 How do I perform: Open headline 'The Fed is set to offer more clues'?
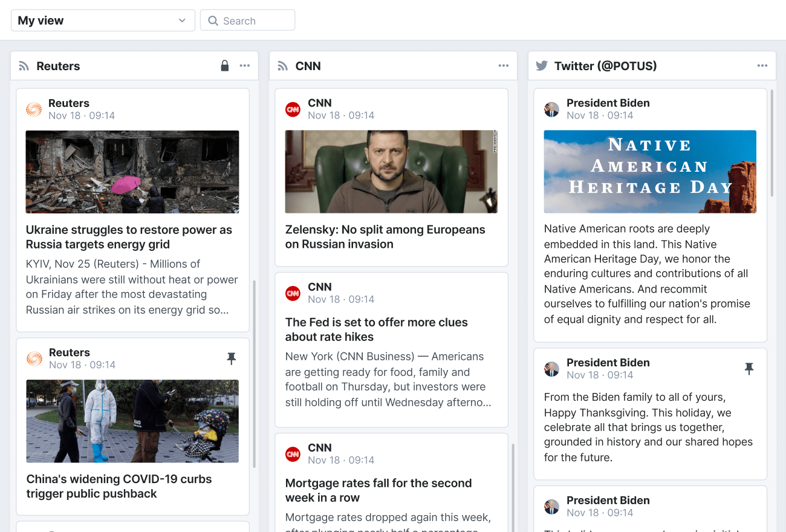377,329
